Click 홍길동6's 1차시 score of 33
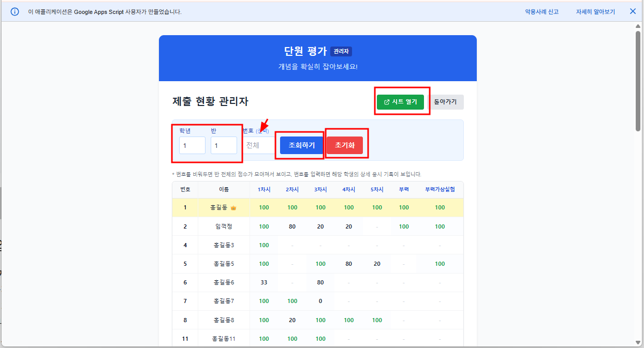644x348 pixels. pyautogui.click(x=264, y=282)
